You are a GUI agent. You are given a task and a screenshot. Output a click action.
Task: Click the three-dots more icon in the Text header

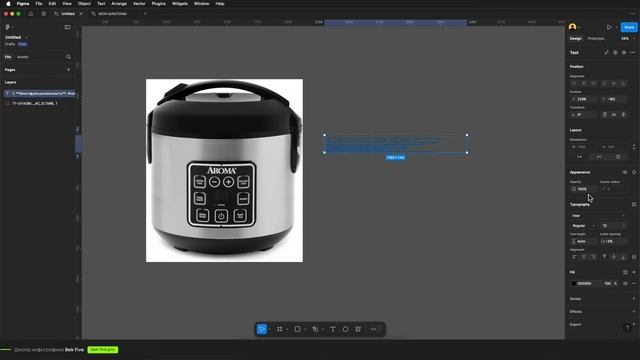coord(633,53)
